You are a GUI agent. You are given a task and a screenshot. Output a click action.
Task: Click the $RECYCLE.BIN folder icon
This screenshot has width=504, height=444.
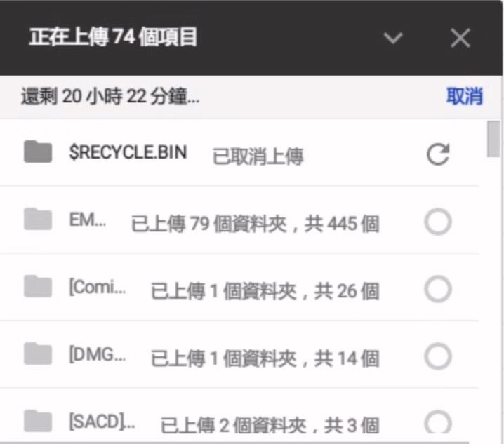click(x=38, y=152)
